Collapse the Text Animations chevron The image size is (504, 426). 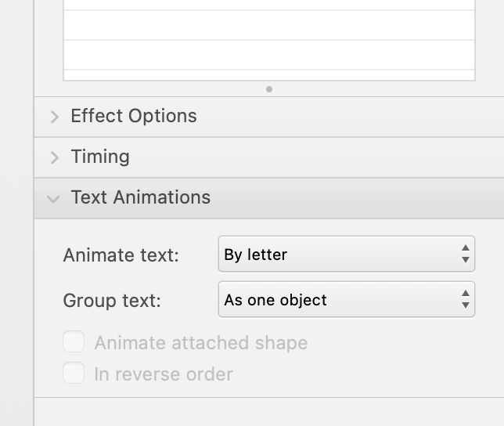(53, 199)
